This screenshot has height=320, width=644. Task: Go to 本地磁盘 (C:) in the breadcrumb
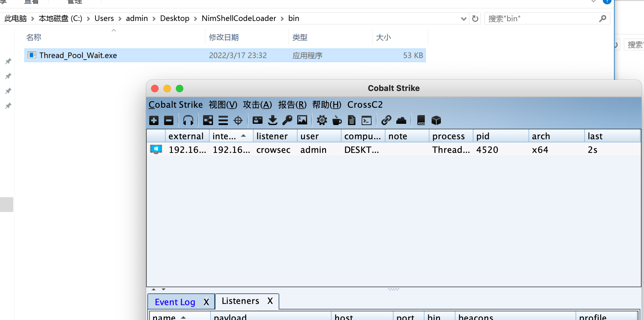tap(60, 19)
